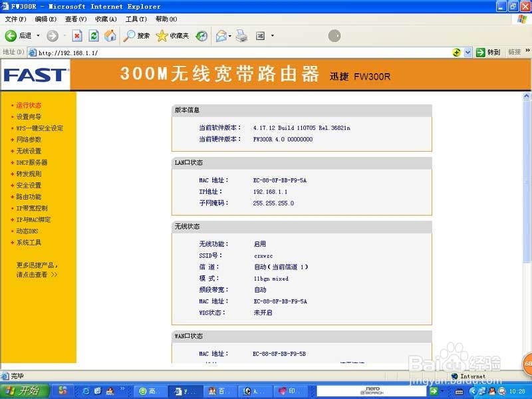This screenshot has width=532, height=399.
Task: Click 请点击查看 >> link
Action: click(37, 275)
